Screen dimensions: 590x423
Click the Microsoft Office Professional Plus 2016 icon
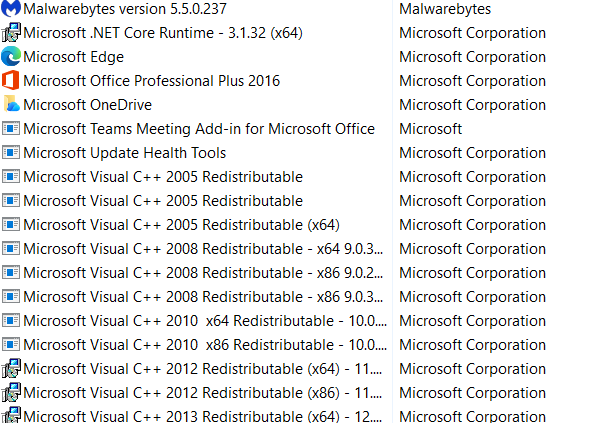point(11,80)
